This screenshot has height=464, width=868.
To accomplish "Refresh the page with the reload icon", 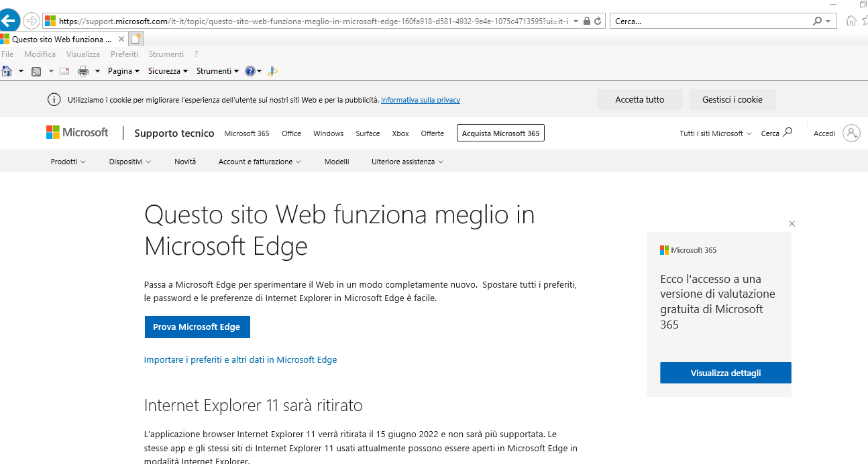I will click(598, 21).
